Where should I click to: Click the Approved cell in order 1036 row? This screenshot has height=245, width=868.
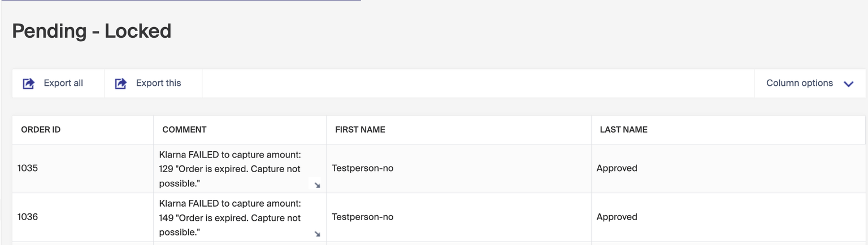click(617, 217)
